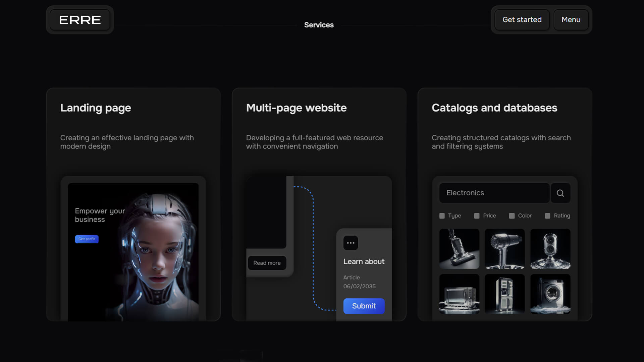This screenshot has height=362, width=644.
Task: Open the vacuum cleaner product thumbnail
Action: 459,249
